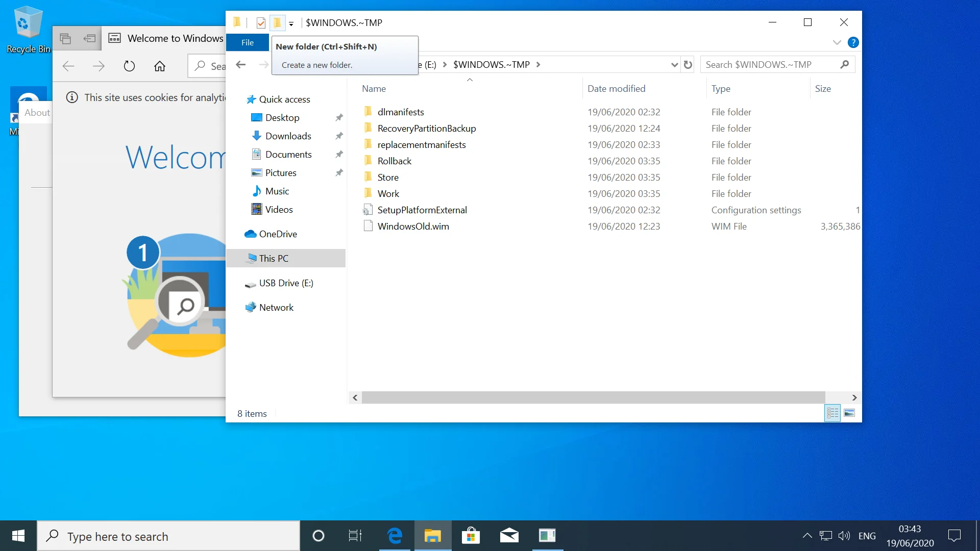Screen dimensions: 980x551
Task: Click Edge tab actions icon
Action: click(65, 38)
